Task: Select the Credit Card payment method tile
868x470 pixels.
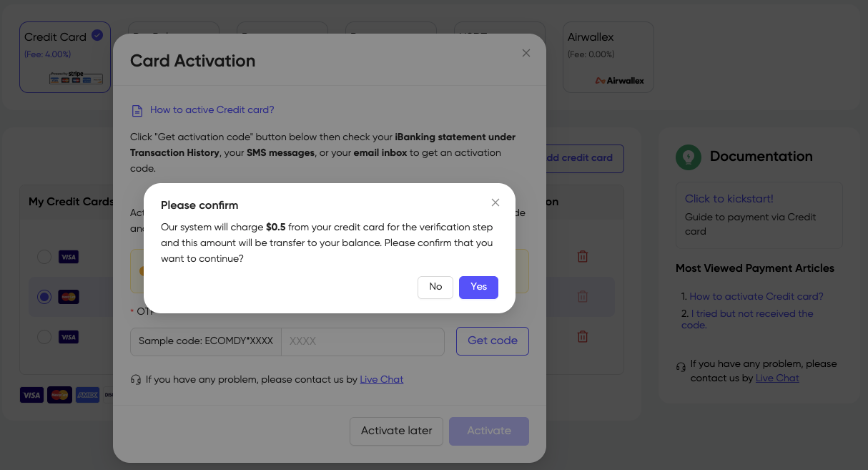Action: (65, 57)
